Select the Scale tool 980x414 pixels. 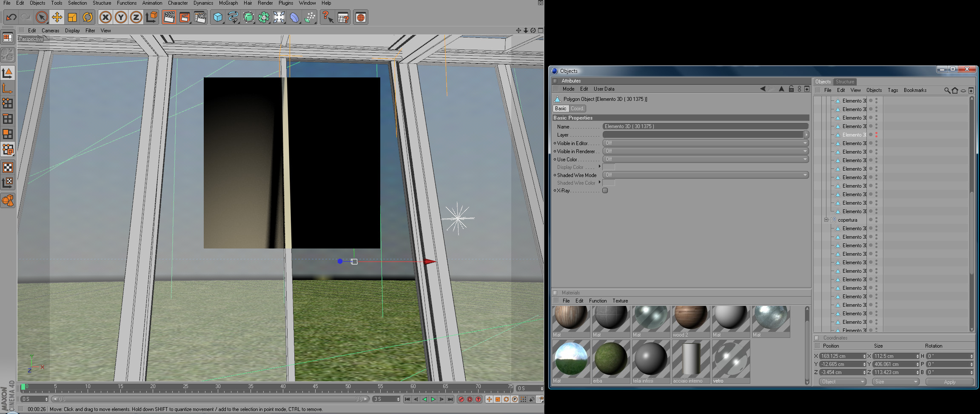tap(72, 17)
